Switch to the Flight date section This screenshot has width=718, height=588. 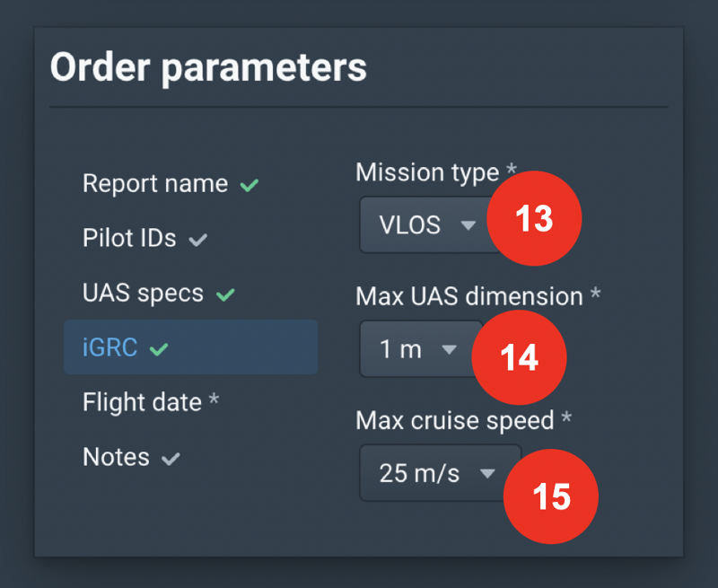tap(142, 402)
